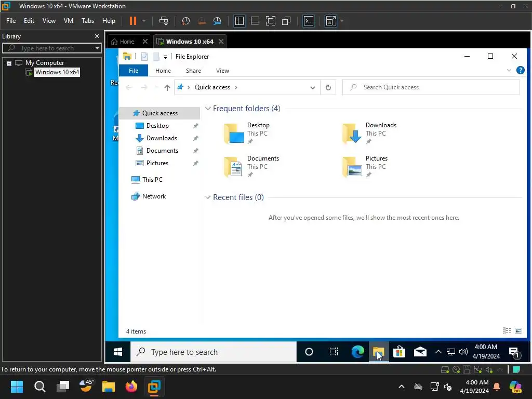
Task: Click the File Explorer help icon
Action: tap(520, 70)
